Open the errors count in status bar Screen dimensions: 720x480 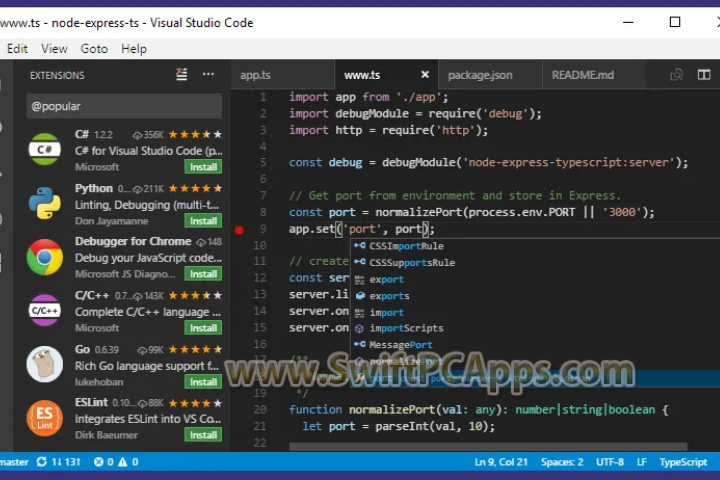pyautogui.click(x=104, y=462)
